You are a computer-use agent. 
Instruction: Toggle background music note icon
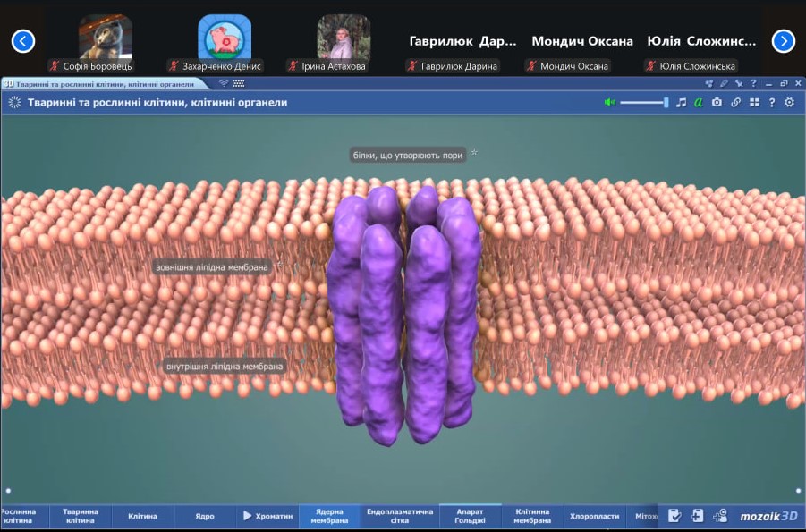[681, 102]
